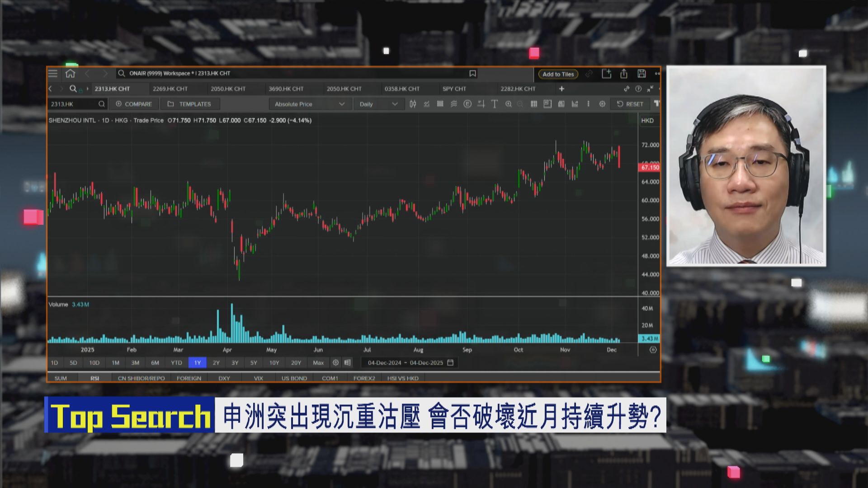Open the grid layout icon on the toolbar
The height and width of the screenshot is (488, 868).
click(534, 104)
